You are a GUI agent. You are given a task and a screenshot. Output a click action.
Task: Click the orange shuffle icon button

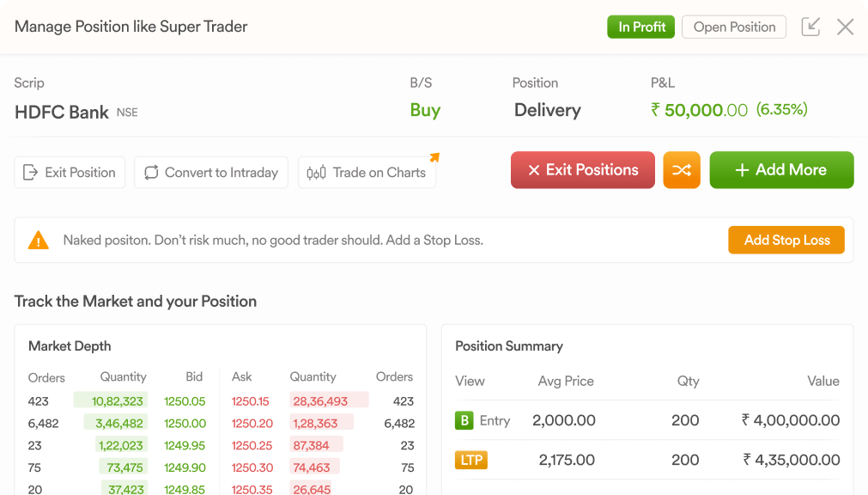[x=682, y=170]
